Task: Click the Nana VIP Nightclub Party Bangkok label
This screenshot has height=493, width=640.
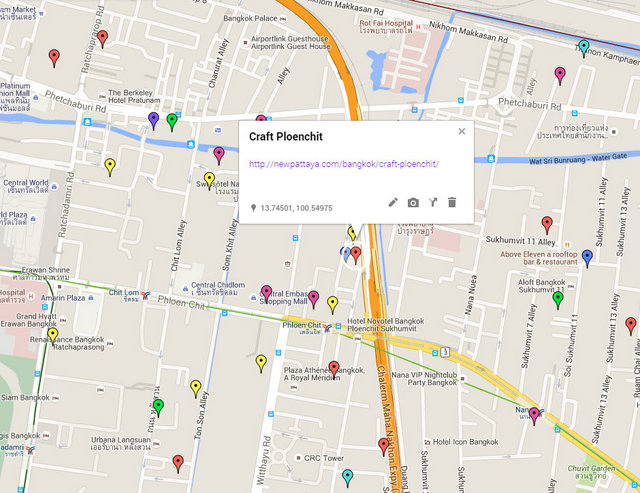Action: click(x=424, y=378)
